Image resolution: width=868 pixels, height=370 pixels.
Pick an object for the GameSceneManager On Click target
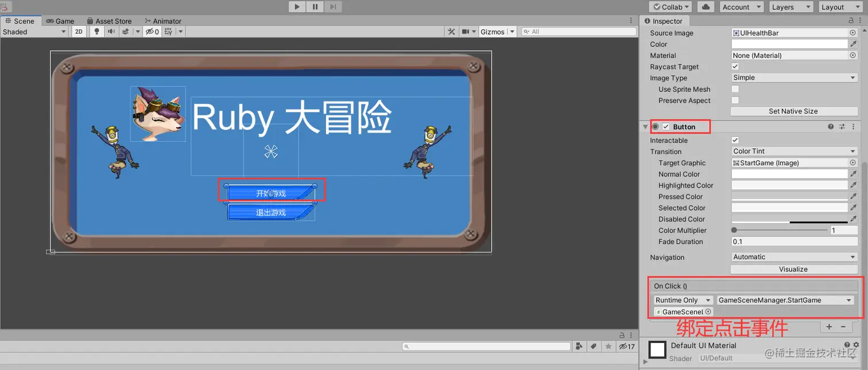point(708,312)
